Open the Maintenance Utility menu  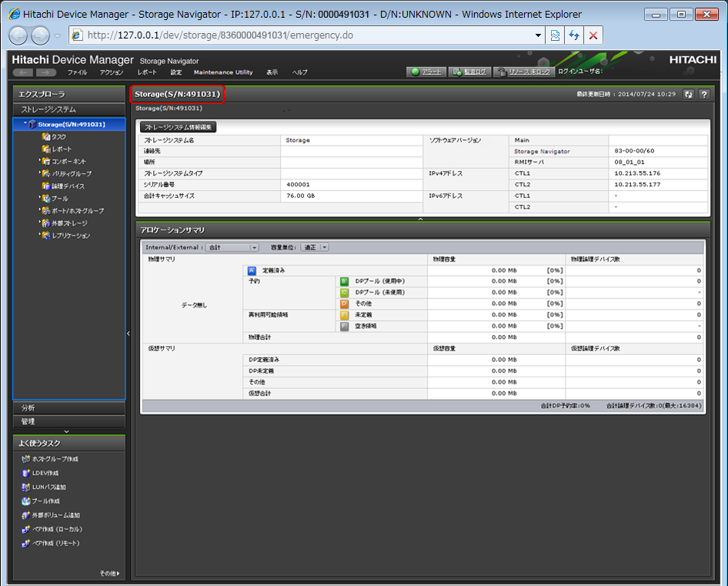223,72
